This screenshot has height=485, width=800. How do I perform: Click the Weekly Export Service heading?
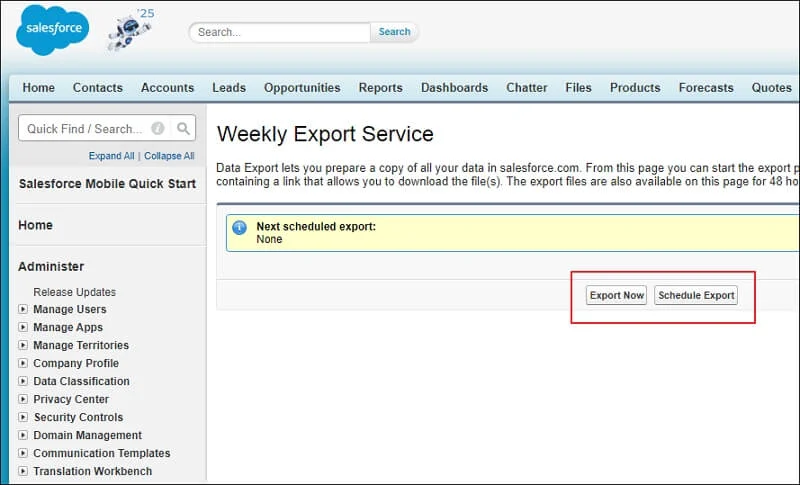tap(325, 134)
